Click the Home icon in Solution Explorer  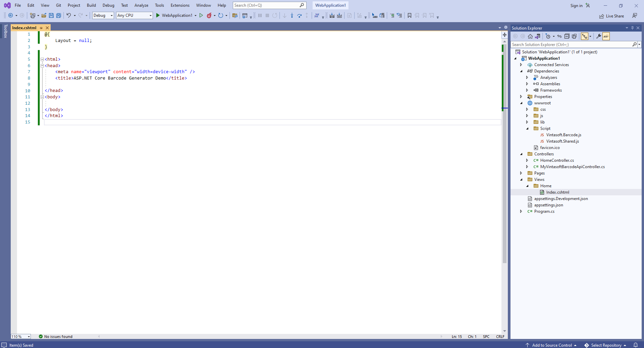530,36
